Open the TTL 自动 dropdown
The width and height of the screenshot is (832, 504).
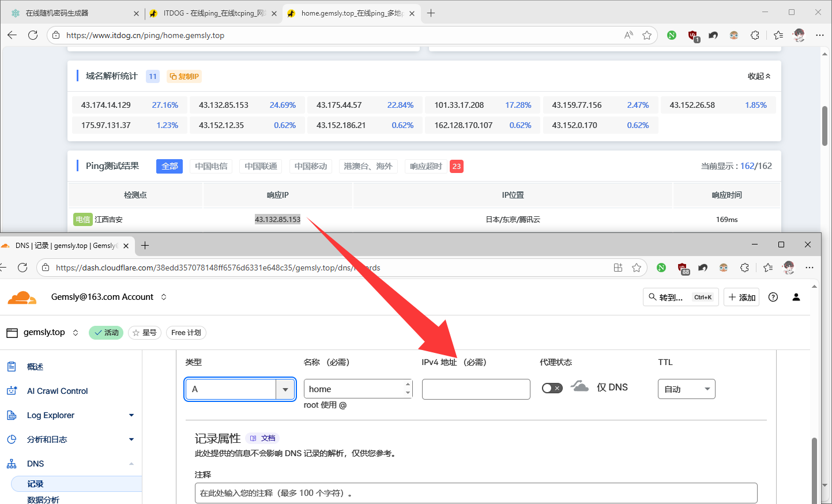tap(686, 389)
